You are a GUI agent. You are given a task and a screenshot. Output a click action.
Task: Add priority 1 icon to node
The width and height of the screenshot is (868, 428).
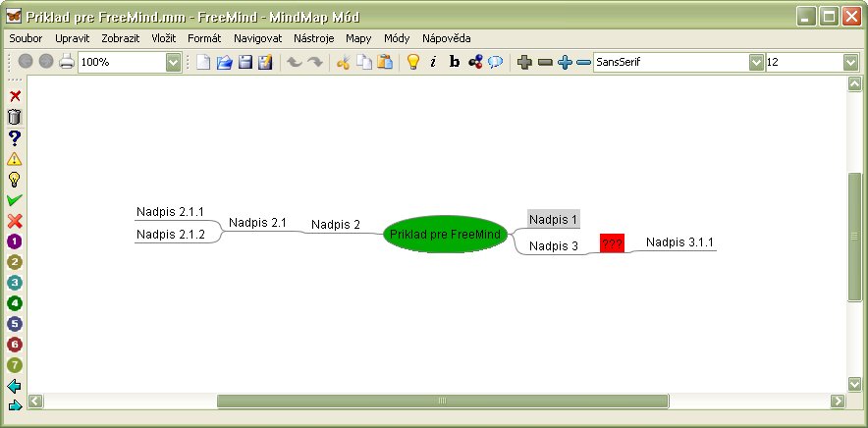pyautogui.click(x=15, y=241)
